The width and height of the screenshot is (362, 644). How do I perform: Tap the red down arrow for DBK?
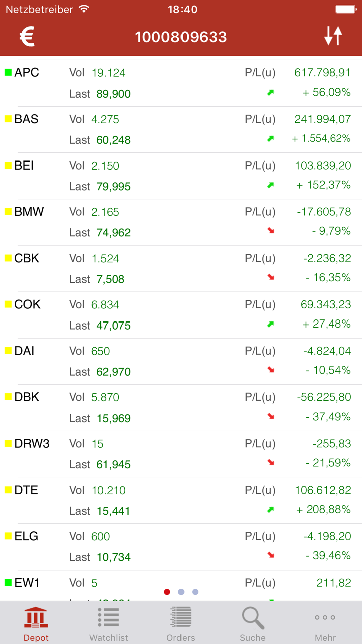[270, 416]
